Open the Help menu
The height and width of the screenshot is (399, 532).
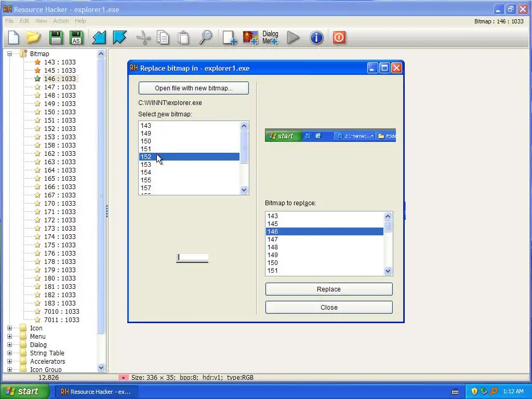click(81, 21)
